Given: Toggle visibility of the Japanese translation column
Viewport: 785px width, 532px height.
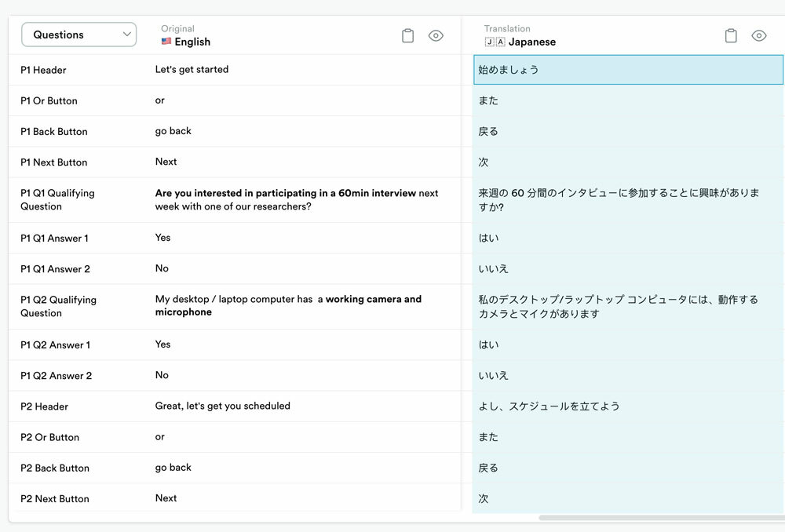Looking at the screenshot, I should click(x=758, y=35).
